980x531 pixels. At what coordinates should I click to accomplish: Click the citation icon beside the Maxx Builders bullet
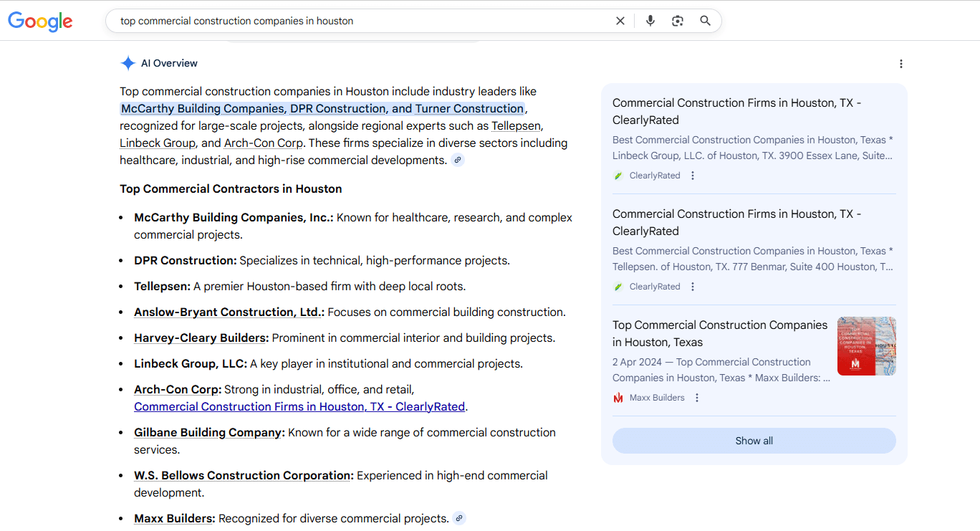[458, 517]
